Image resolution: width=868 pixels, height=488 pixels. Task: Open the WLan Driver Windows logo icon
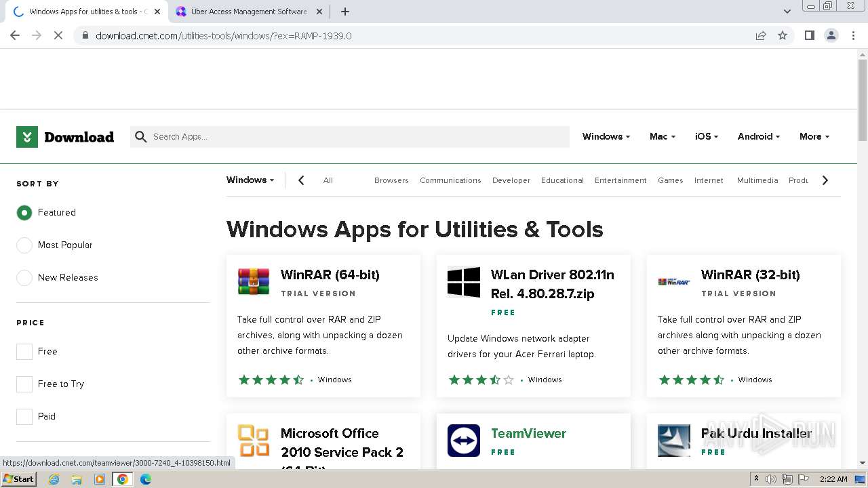[464, 282]
